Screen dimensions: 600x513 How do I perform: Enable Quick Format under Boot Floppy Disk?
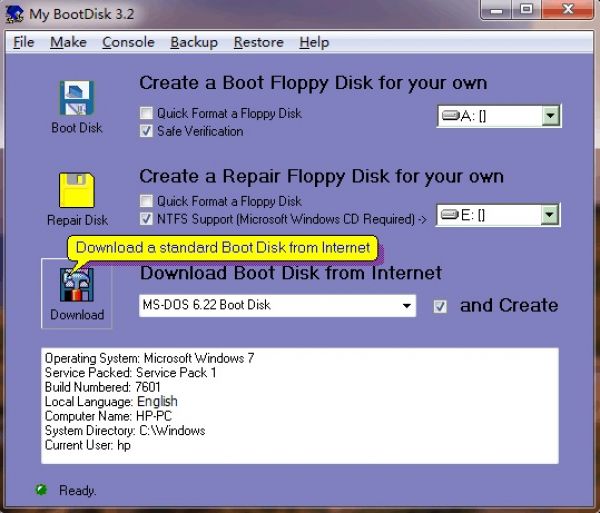click(146, 113)
